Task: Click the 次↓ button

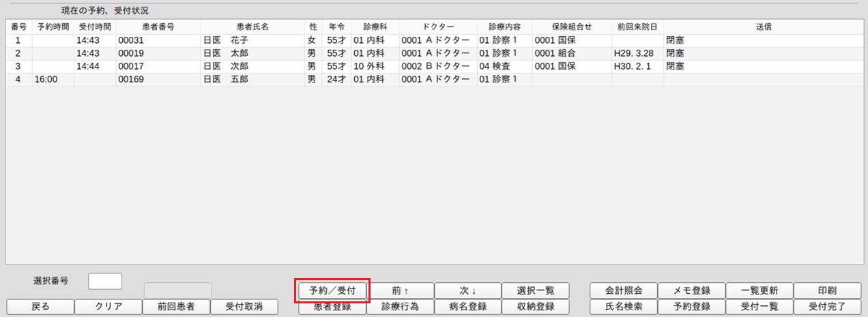Action: (467, 290)
